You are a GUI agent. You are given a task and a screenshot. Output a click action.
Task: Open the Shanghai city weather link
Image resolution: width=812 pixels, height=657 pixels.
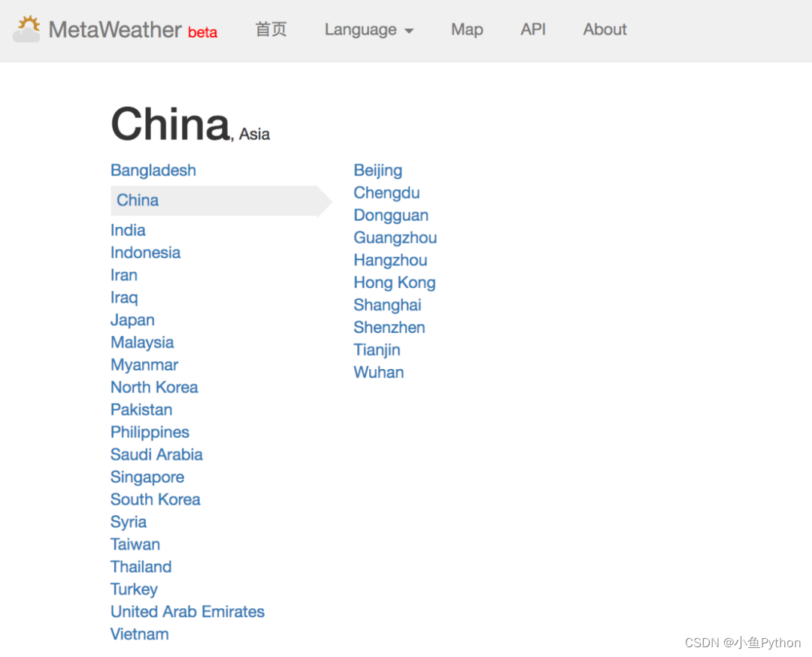[387, 305]
